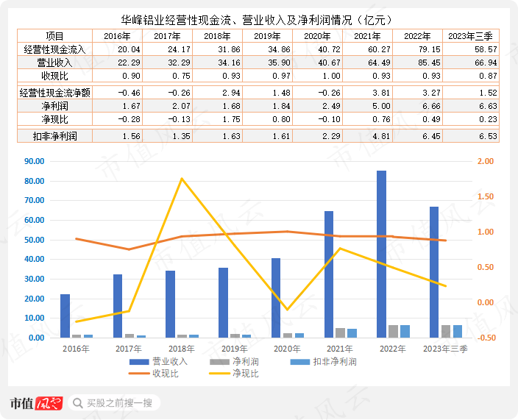This screenshot has height=420, width=518.
Task: Click the cell value 1.75
Action: (x=232, y=119)
